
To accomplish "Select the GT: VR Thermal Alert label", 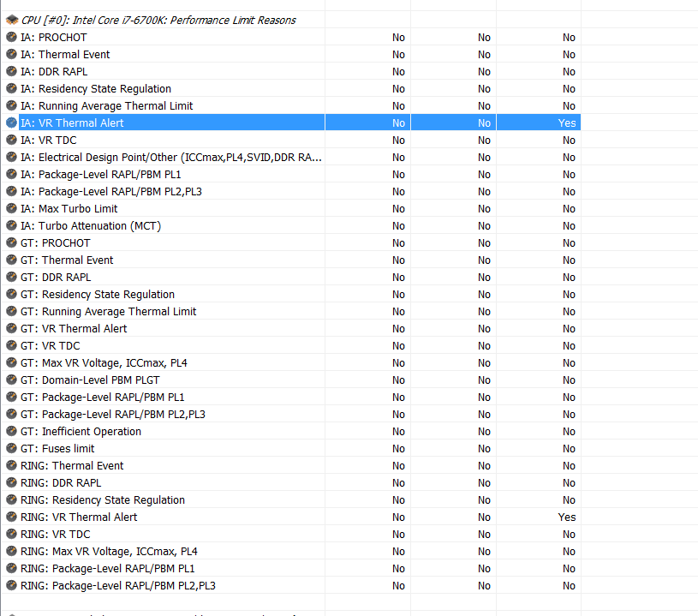I will coord(74,329).
